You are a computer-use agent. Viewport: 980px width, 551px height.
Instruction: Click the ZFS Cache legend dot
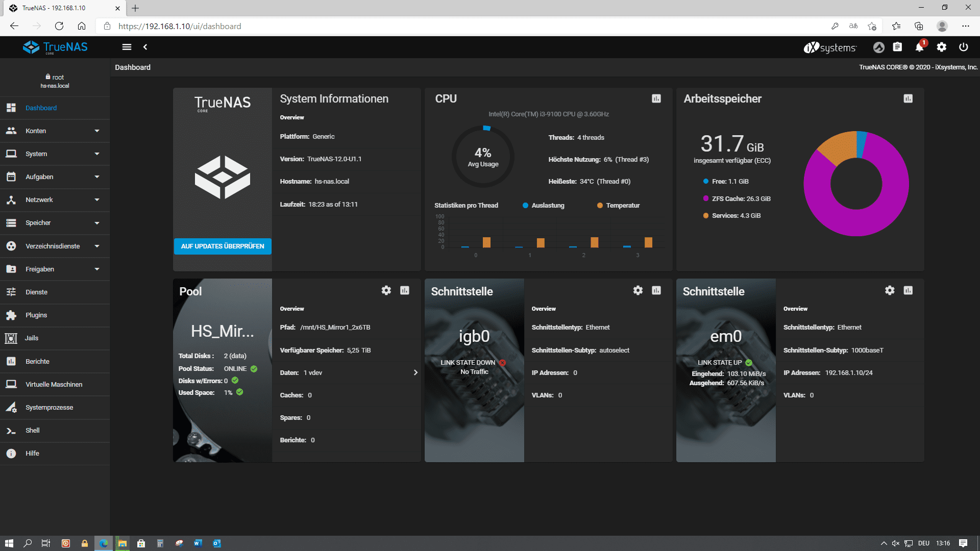pos(705,198)
